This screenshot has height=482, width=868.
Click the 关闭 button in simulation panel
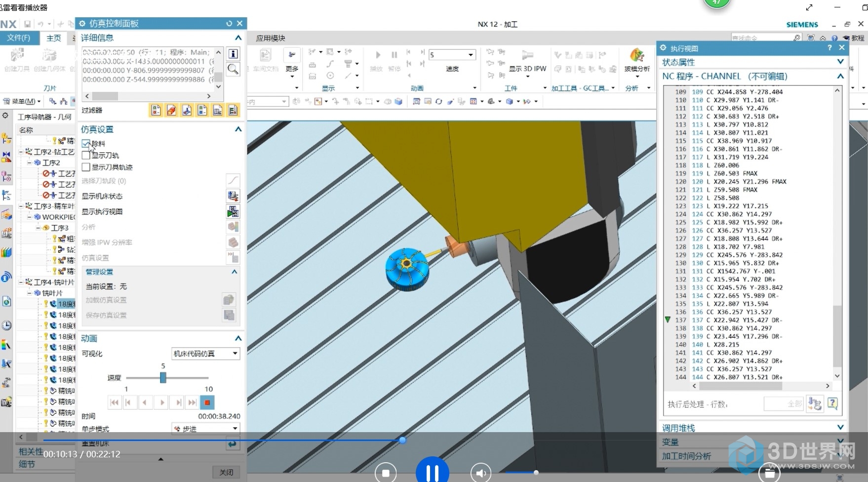[226, 473]
